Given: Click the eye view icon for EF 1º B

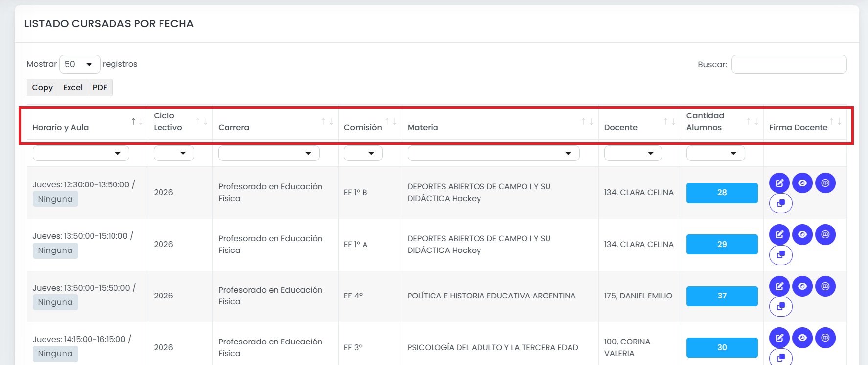Looking at the screenshot, I should click(802, 183).
